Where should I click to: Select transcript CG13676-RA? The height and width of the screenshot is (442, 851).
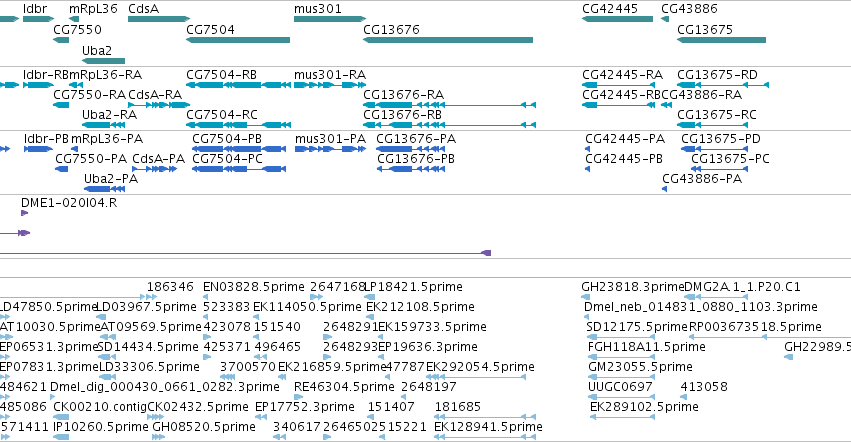449,105
